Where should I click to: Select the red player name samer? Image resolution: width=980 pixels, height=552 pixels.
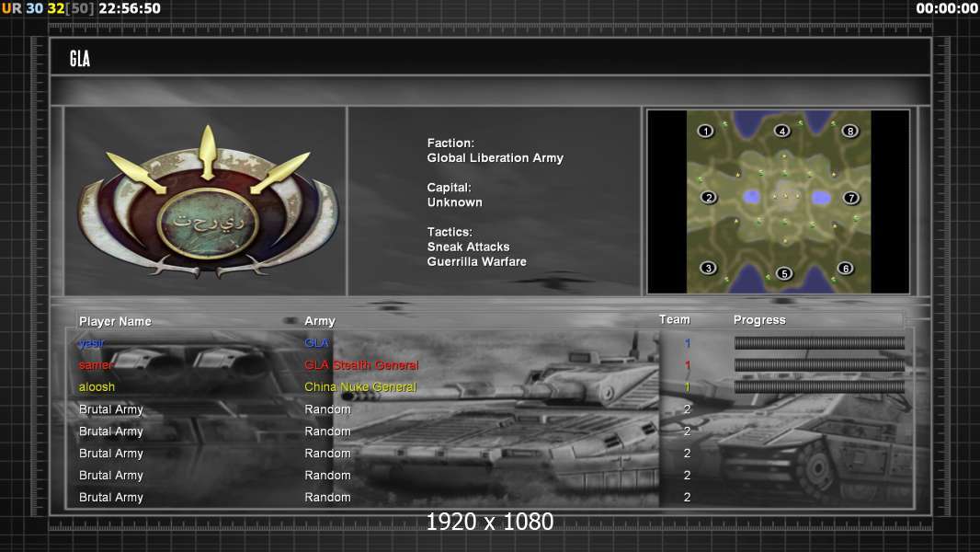pyautogui.click(x=95, y=365)
